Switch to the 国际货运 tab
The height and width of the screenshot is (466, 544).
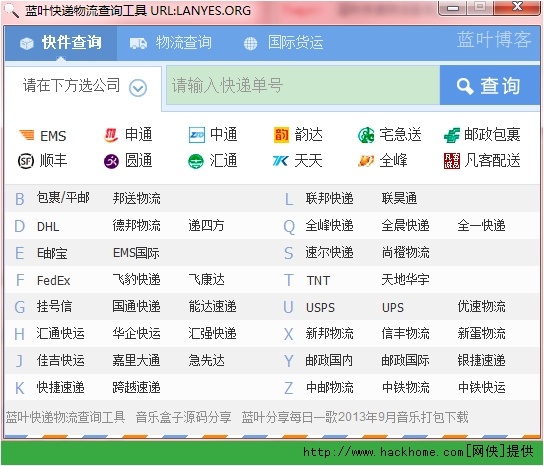(x=283, y=43)
